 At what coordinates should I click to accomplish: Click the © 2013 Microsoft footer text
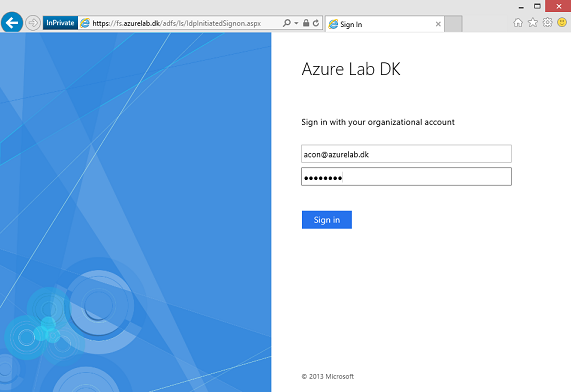(x=328, y=376)
